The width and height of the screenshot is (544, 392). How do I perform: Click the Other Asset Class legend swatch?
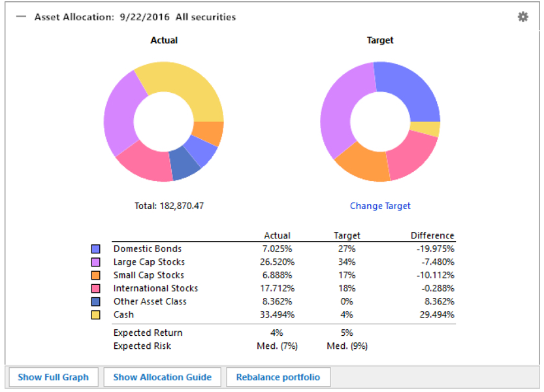coord(96,301)
